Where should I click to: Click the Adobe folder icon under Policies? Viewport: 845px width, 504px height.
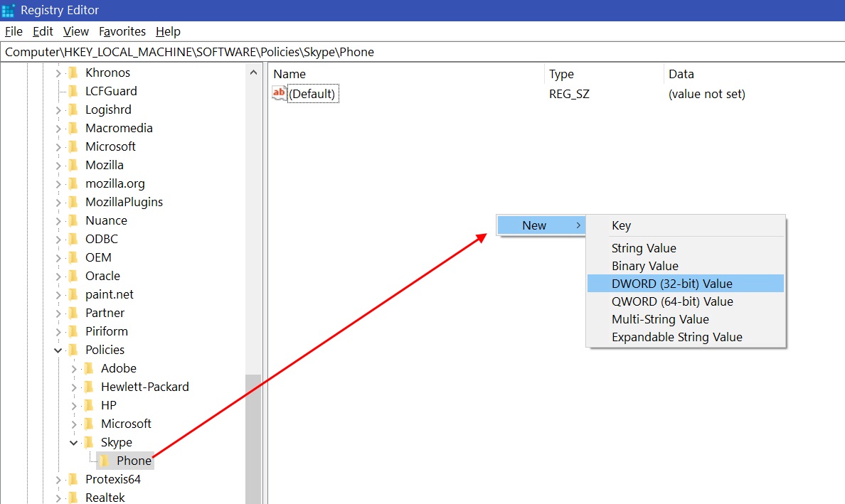(89, 368)
